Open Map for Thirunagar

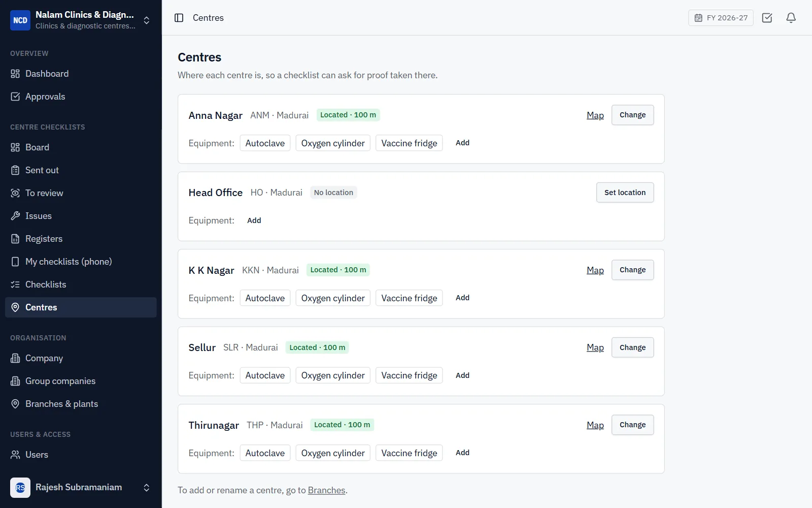click(x=595, y=425)
